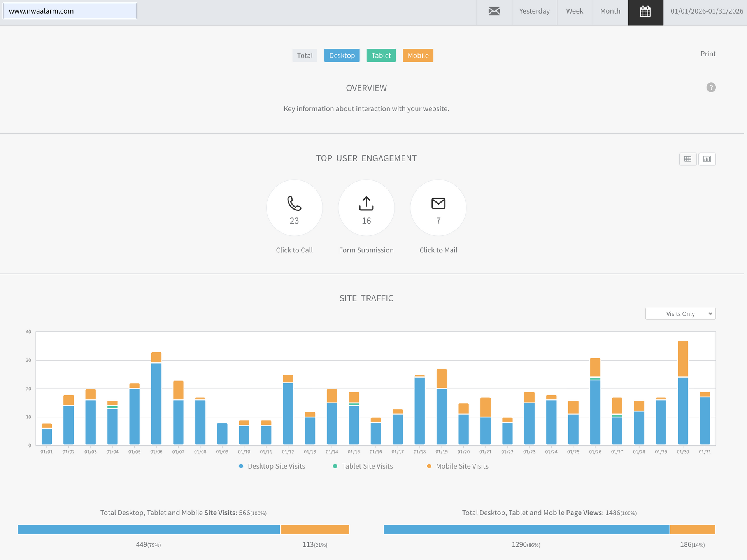Click the help question mark icon
Image resolution: width=747 pixels, height=560 pixels.
click(711, 87)
